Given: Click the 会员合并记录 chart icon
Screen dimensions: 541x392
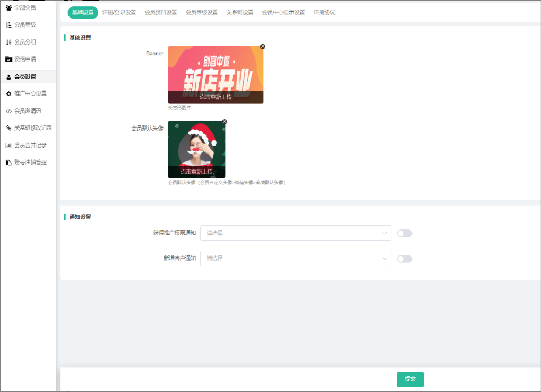Looking at the screenshot, I should [x=8, y=146].
